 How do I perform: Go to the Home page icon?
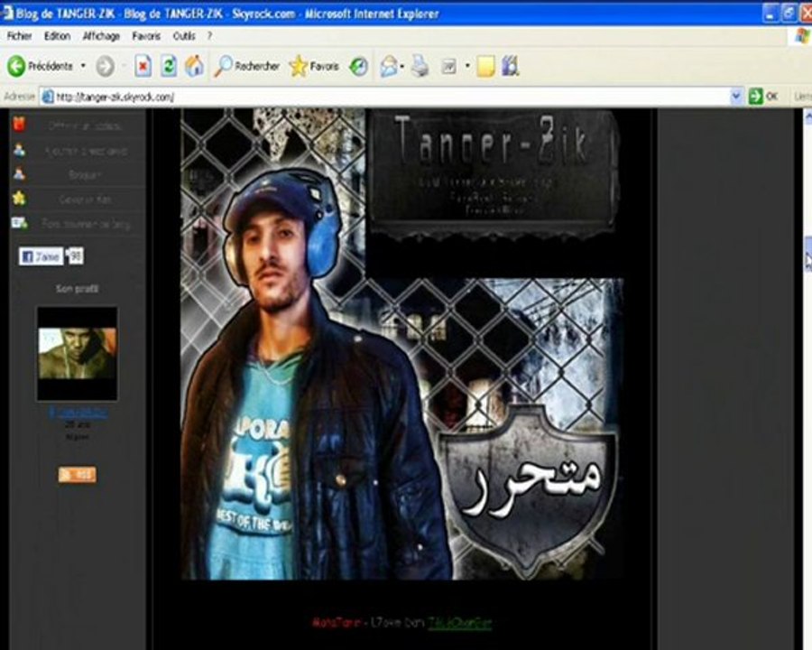tap(194, 66)
